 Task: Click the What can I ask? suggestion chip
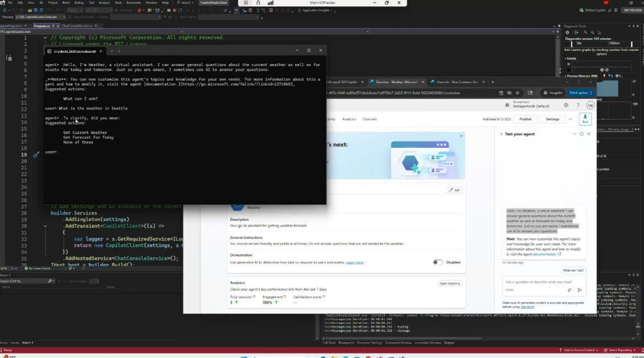coord(573,271)
